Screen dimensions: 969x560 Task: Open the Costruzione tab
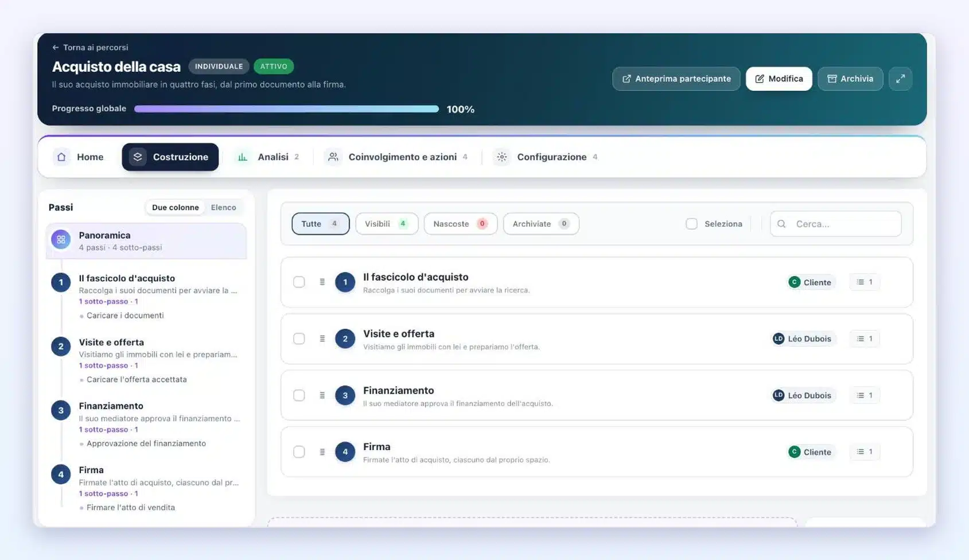point(170,157)
